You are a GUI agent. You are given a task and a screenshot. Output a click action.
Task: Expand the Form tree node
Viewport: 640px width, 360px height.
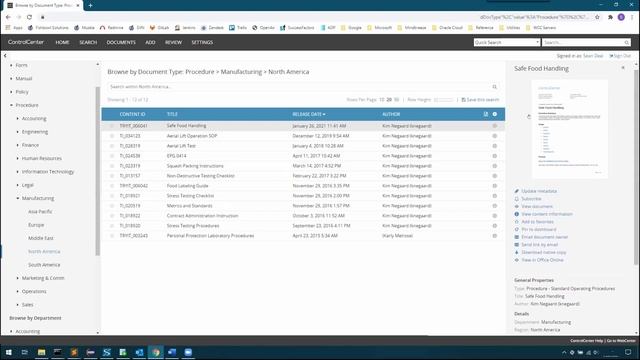point(11,65)
